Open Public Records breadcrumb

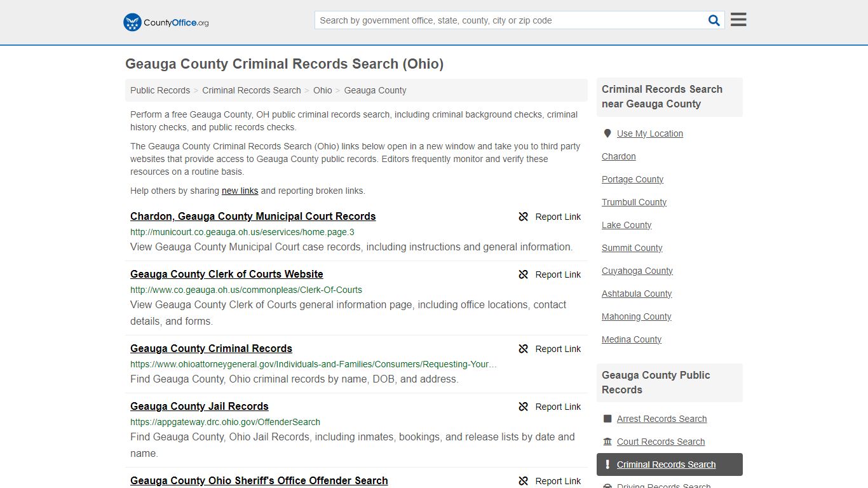click(160, 90)
